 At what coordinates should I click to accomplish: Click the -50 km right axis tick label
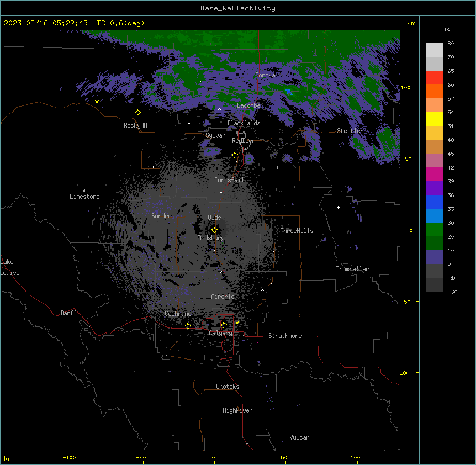coord(405,302)
